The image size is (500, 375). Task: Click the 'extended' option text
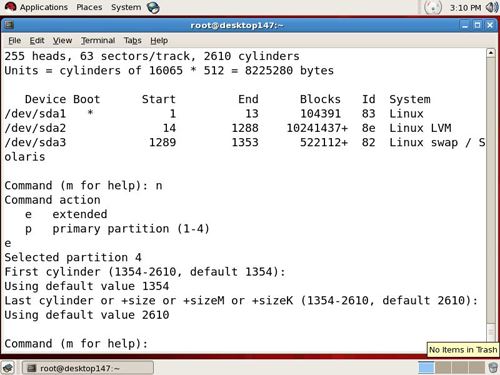(x=80, y=214)
